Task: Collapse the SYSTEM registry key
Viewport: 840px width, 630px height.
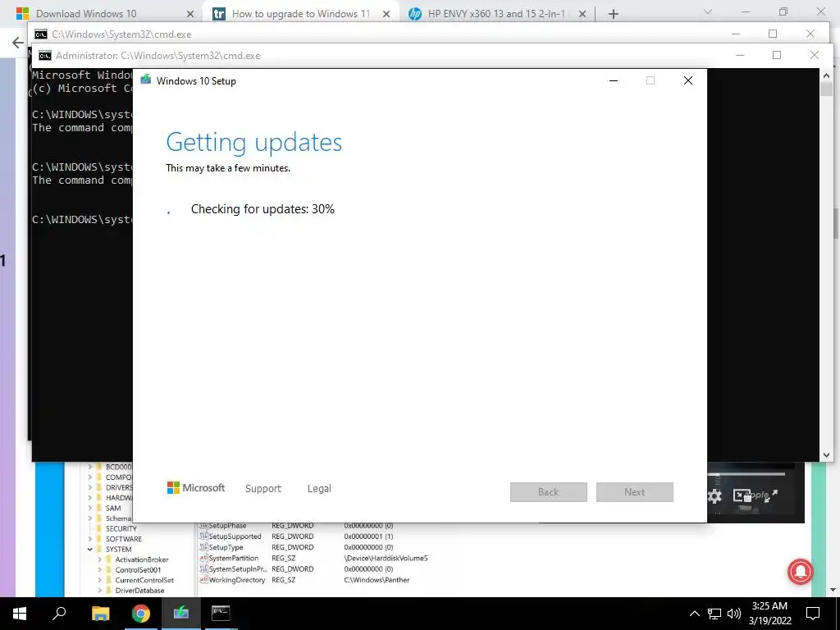Action: (x=90, y=549)
